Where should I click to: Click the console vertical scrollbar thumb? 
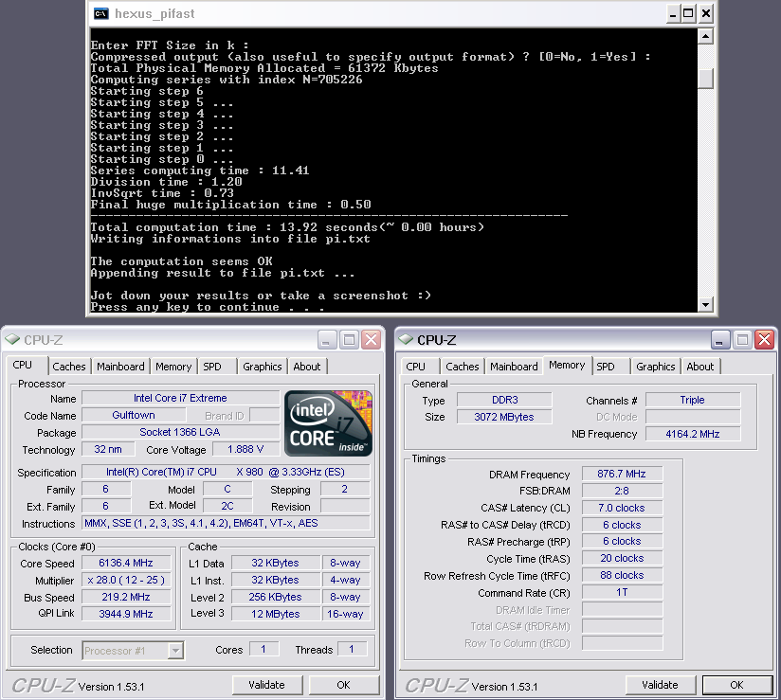click(705, 79)
